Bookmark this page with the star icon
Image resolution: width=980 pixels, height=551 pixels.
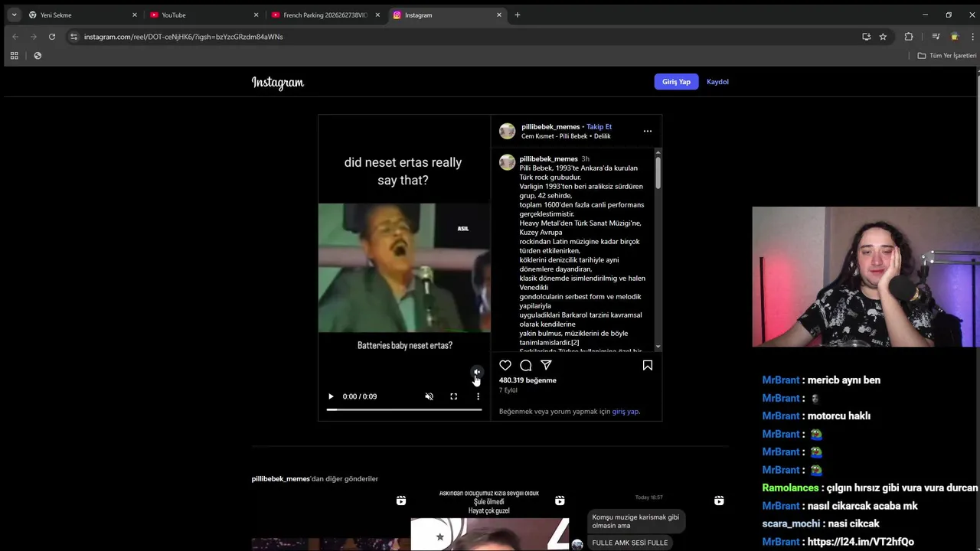tap(883, 36)
